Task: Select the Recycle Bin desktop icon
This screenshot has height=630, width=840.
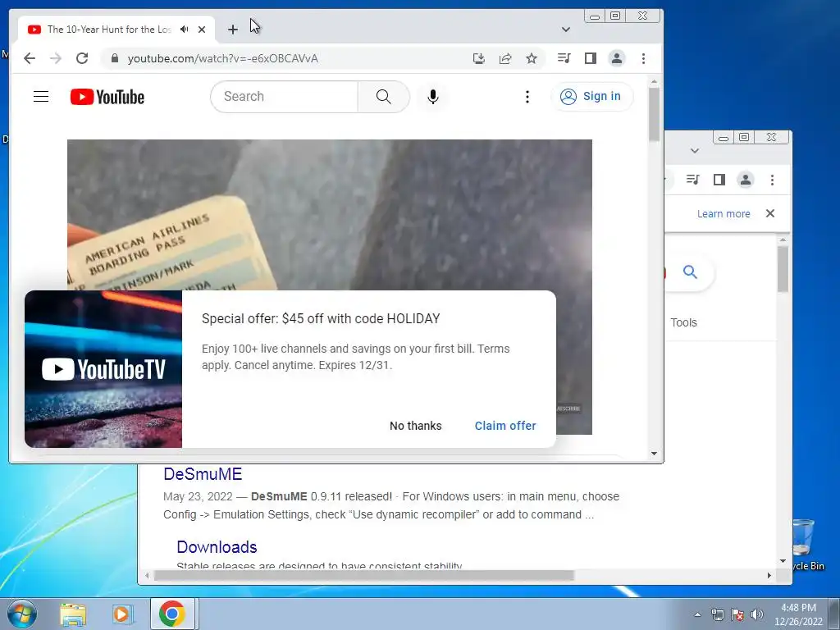Action: pos(806,546)
